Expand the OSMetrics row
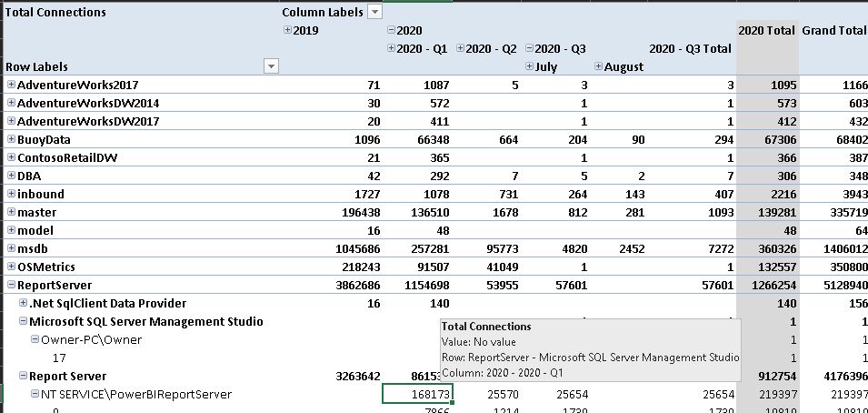Screen dimensions: 868x413 click(x=12, y=267)
